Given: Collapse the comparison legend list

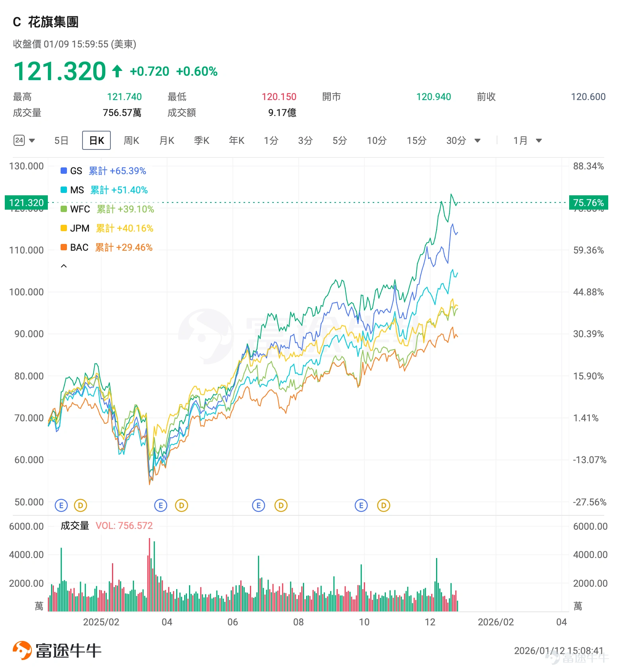Looking at the screenshot, I should [x=64, y=266].
